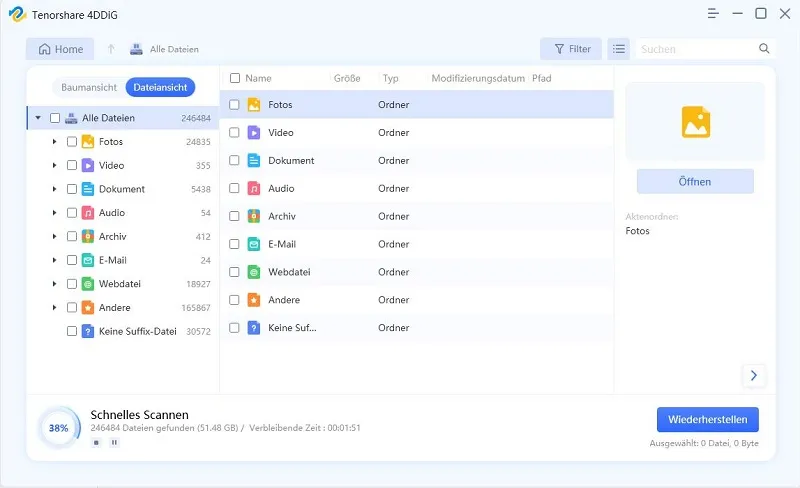Stop the scan with the stop icon
Screen dimensions: 800x488
96,442
